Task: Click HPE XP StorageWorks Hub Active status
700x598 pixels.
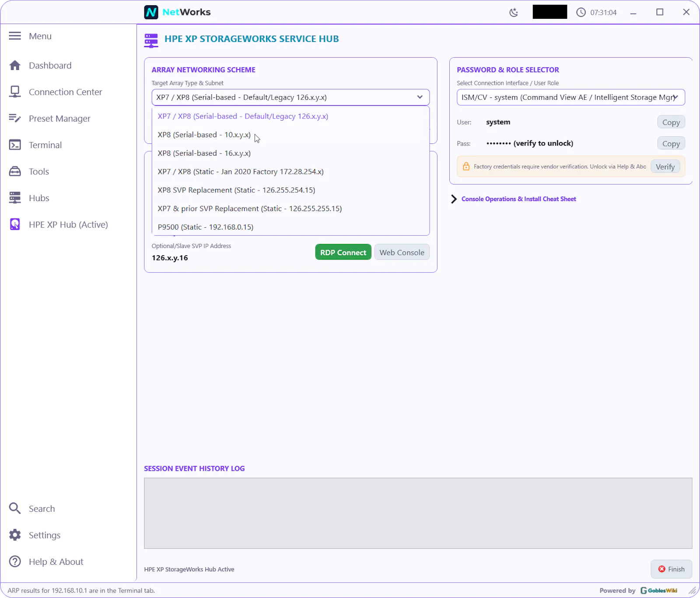Action: click(x=189, y=569)
